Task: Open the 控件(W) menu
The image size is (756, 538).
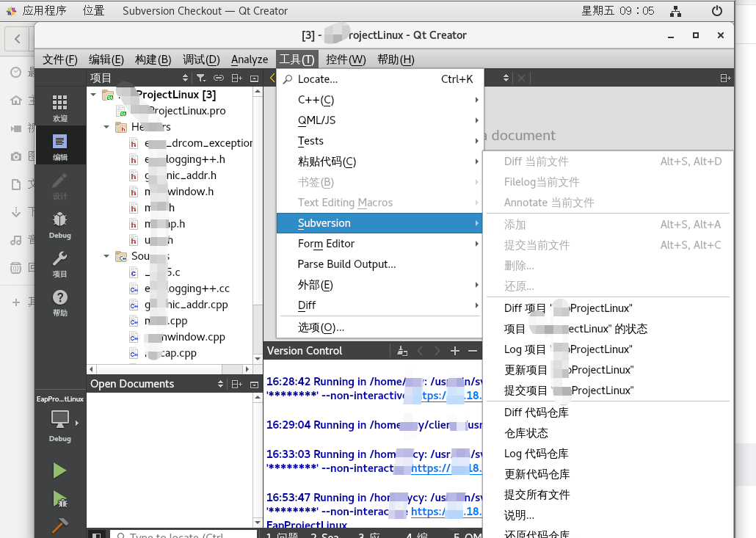Action: tap(346, 59)
